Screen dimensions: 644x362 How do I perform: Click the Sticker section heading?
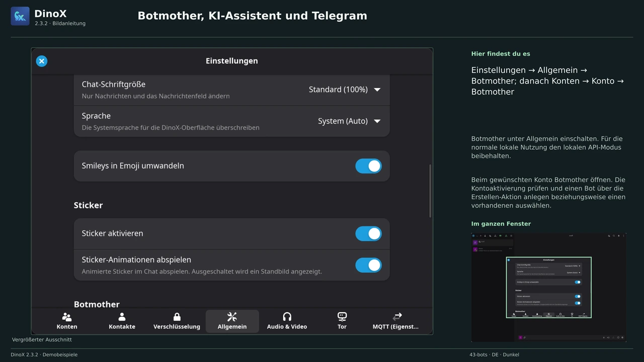88,205
